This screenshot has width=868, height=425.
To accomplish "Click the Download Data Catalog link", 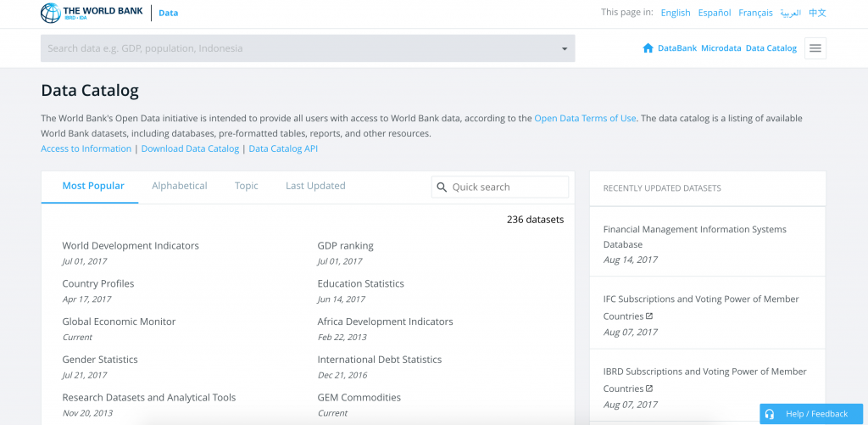I will [190, 148].
